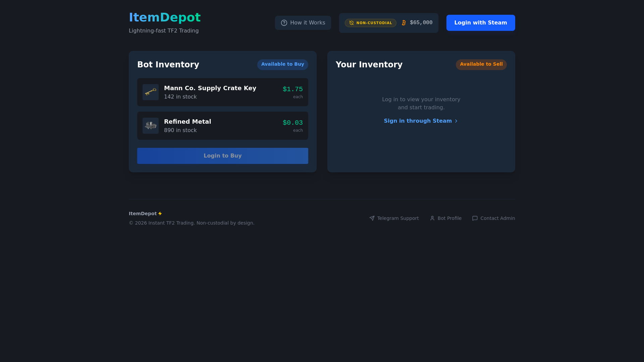Click the 2026 copyright notice text

[192, 223]
